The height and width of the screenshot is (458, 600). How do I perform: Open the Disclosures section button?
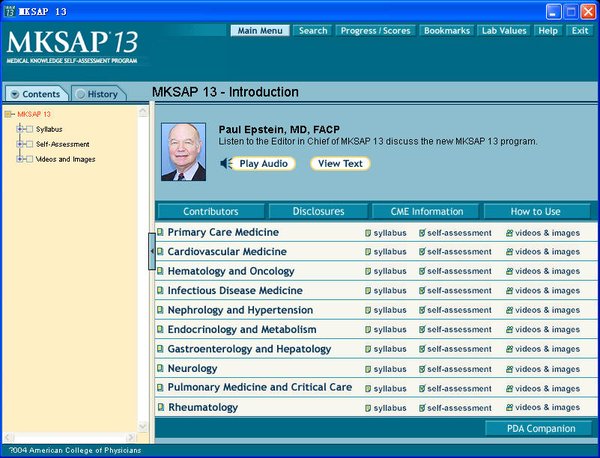[318, 212]
